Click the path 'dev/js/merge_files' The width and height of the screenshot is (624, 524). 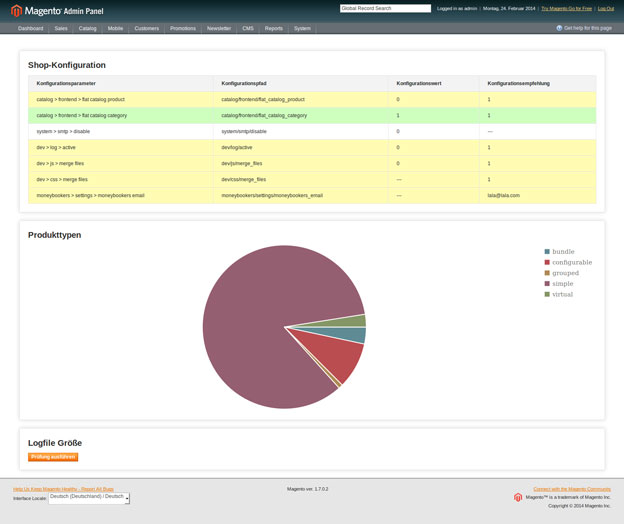click(242, 164)
